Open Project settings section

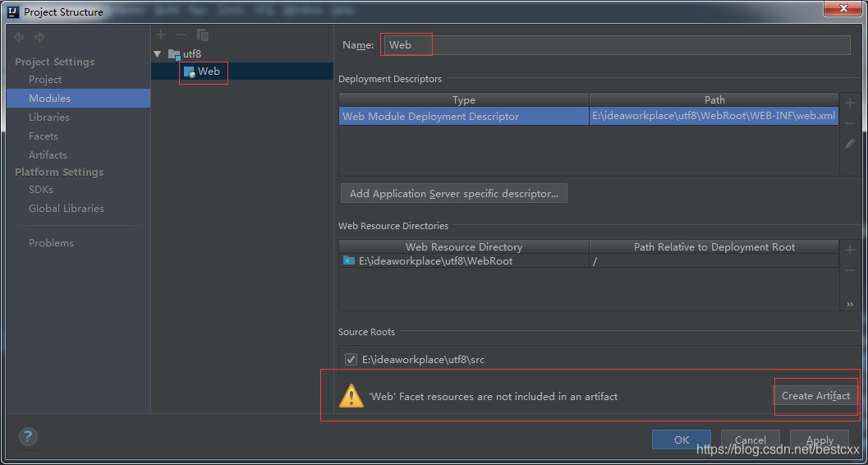point(45,79)
